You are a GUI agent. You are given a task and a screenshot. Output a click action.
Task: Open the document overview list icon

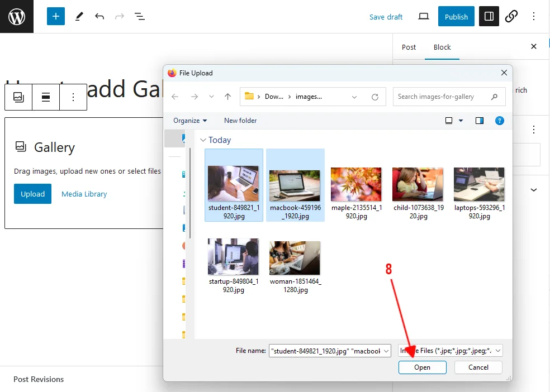tap(140, 17)
